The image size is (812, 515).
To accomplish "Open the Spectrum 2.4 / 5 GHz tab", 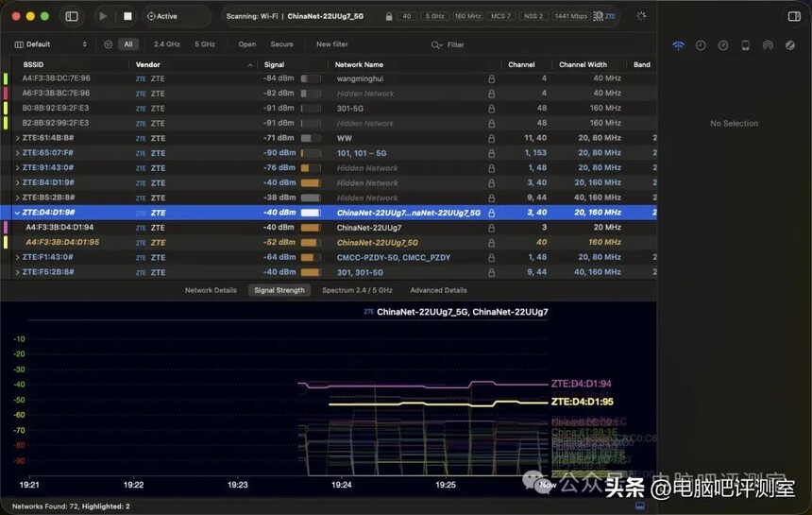I will click(x=357, y=290).
